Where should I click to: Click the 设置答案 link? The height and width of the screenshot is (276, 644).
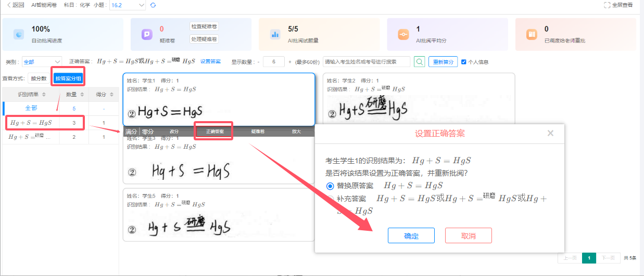210,62
